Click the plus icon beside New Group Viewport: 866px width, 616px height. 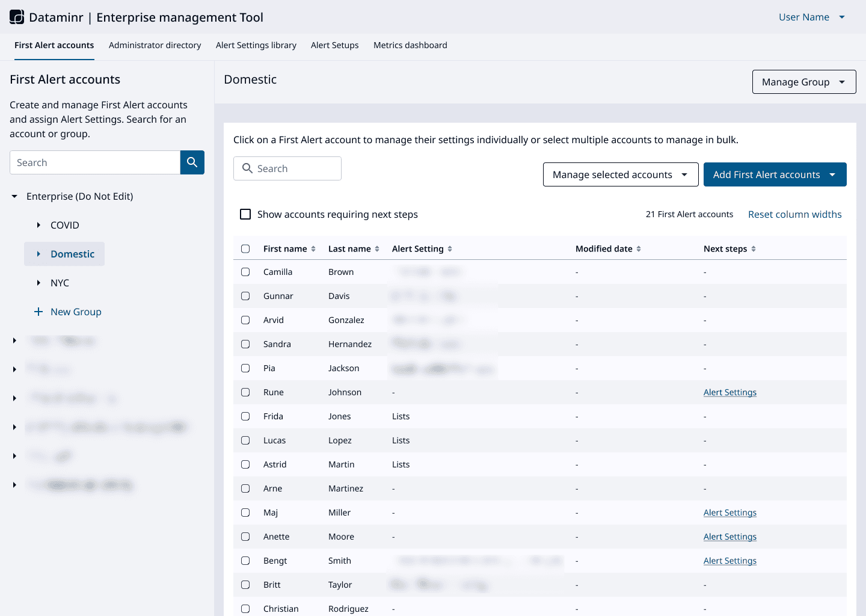coord(38,312)
